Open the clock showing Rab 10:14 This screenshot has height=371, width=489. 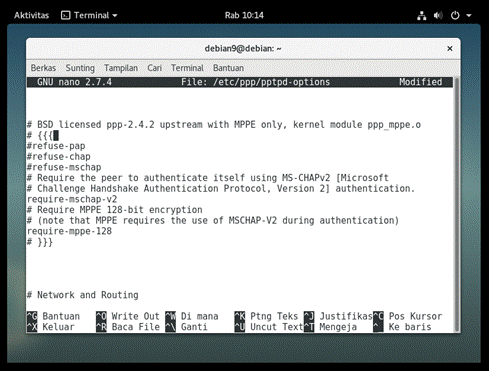[244, 15]
